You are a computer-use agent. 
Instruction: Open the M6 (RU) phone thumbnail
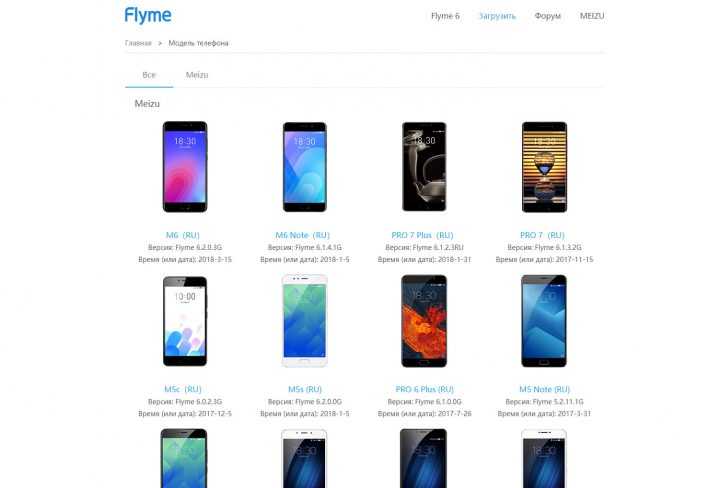[x=185, y=167]
